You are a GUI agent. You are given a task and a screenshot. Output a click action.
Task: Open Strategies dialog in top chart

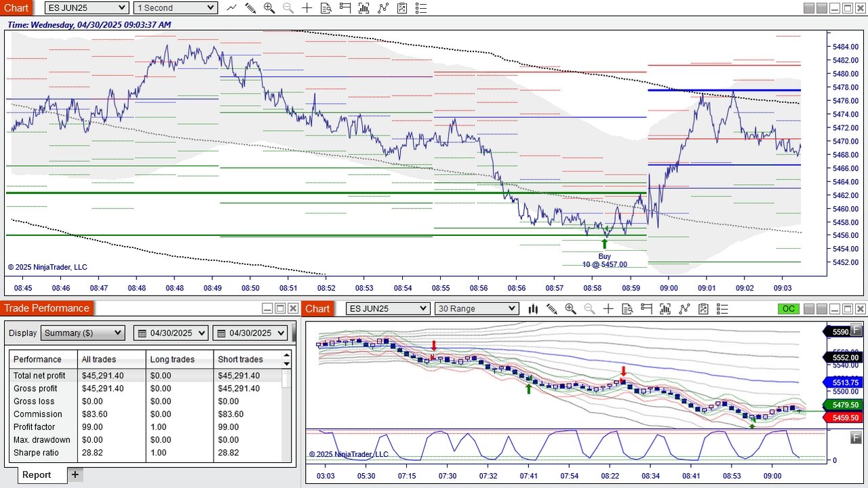[402, 8]
